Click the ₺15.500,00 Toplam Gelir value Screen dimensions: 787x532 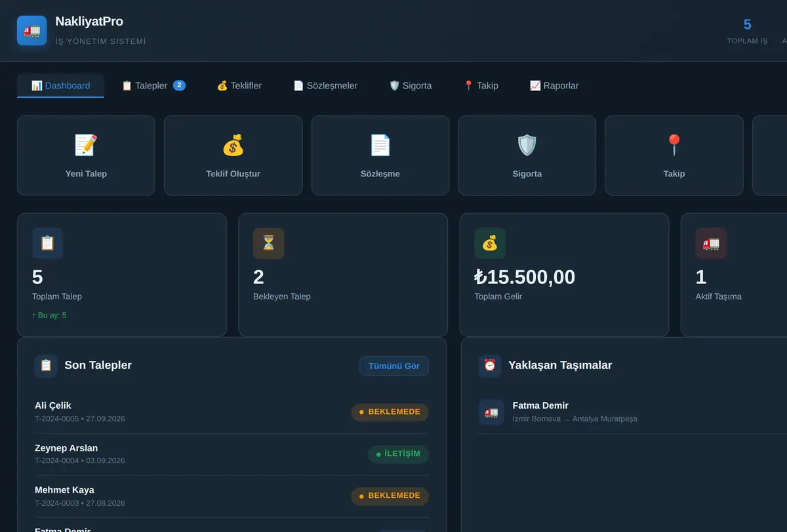(x=525, y=277)
